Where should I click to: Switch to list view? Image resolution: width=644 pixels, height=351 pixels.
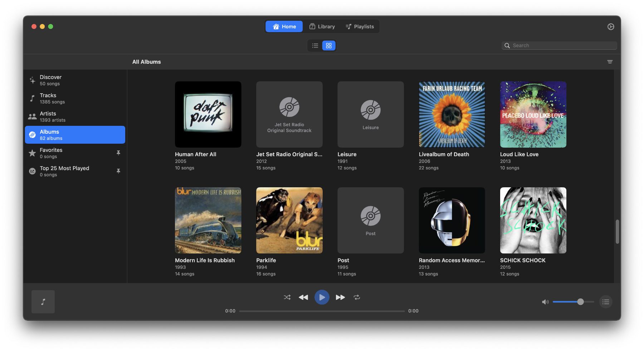(315, 46)
